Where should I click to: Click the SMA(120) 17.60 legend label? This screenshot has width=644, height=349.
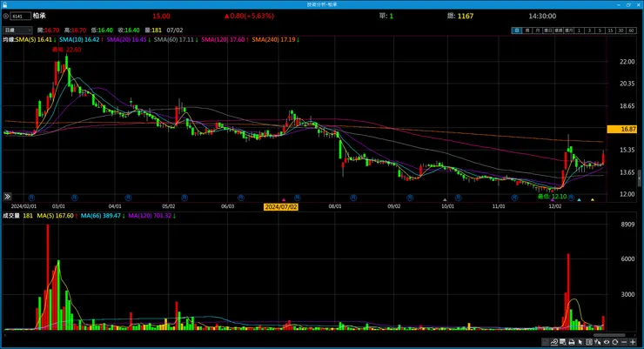click(x=223, y=39)
